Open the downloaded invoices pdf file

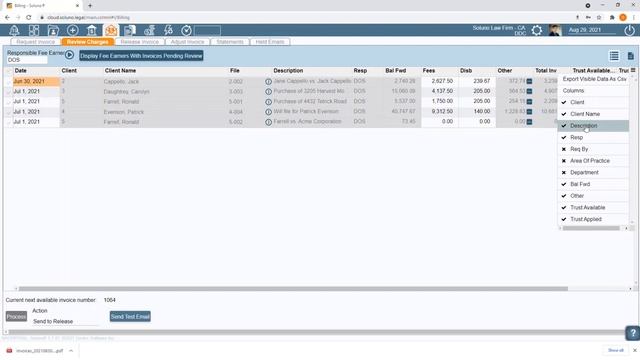pyautogui.click(x=40, y=351)
